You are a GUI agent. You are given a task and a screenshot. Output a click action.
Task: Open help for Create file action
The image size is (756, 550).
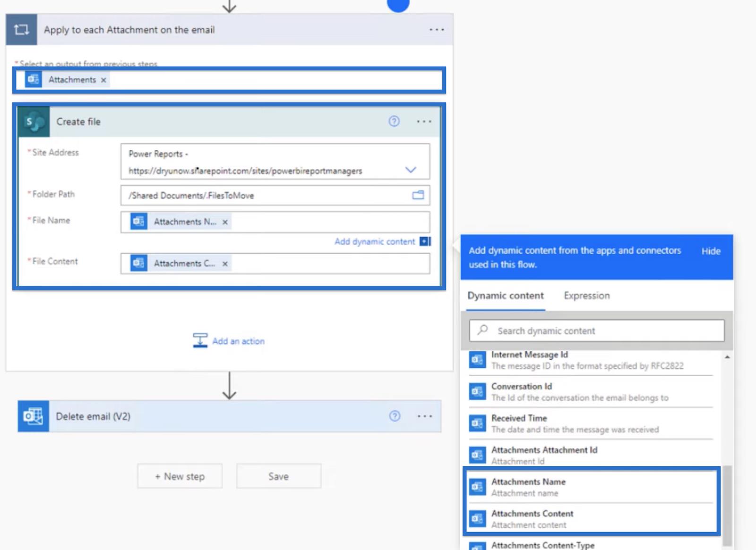pos(394,121)
